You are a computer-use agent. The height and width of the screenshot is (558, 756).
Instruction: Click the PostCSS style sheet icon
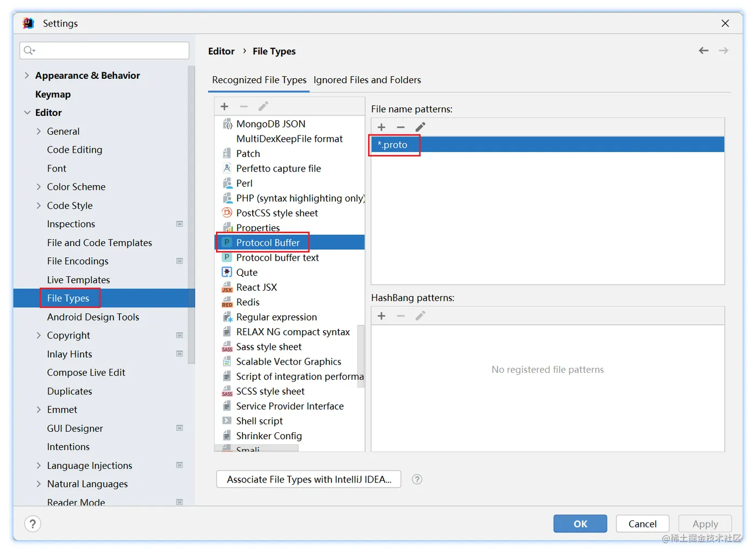(227, 213)
